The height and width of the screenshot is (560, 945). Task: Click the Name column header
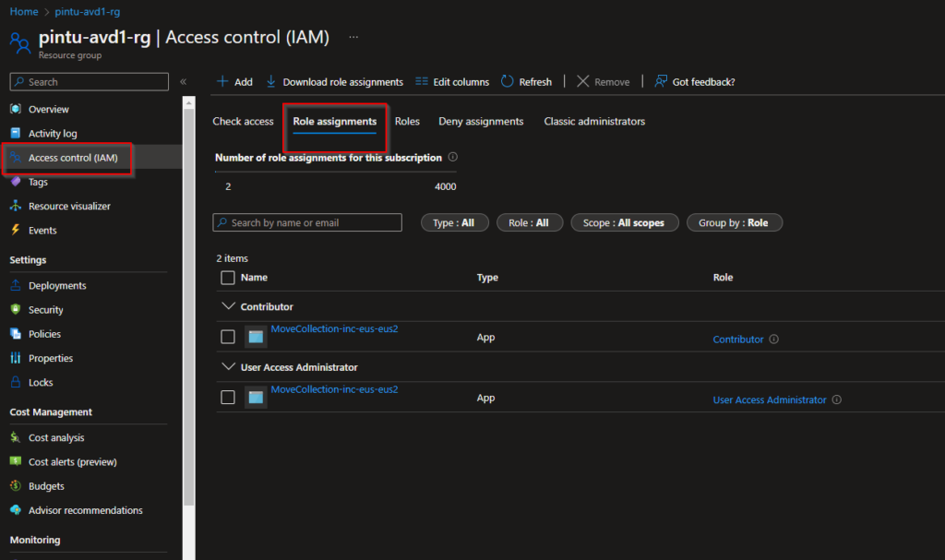click(254, 278)
